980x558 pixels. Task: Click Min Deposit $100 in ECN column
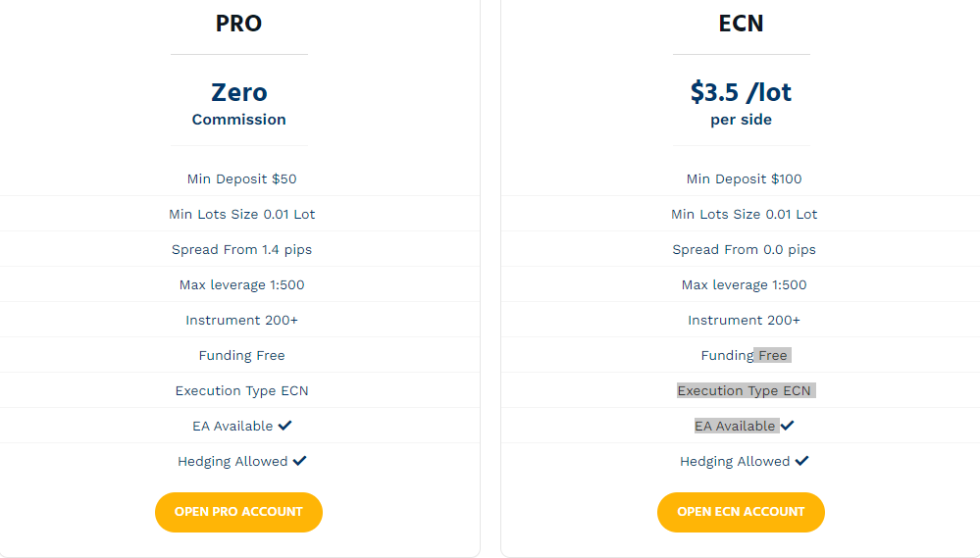[744, 178]
